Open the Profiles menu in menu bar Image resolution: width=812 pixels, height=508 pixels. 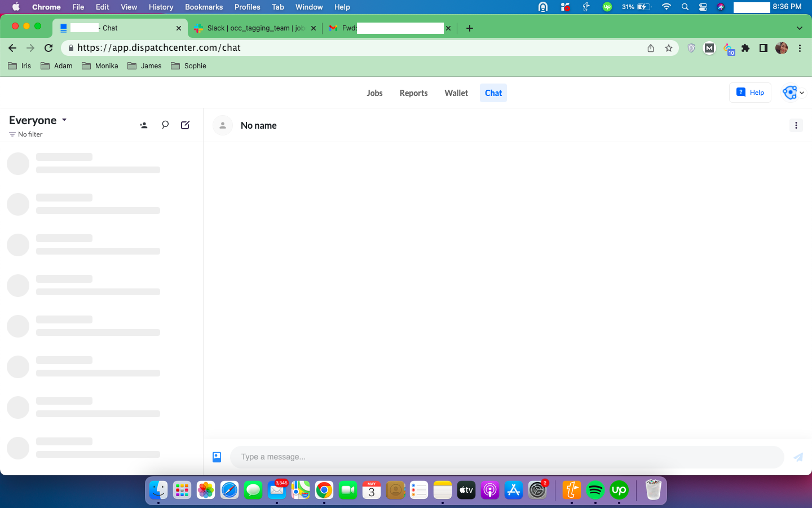tap(247, 7)
